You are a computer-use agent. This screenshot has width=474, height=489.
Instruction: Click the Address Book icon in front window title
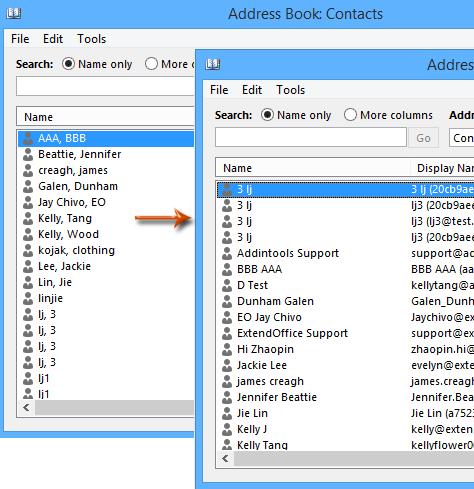click(x=213, y=64)
